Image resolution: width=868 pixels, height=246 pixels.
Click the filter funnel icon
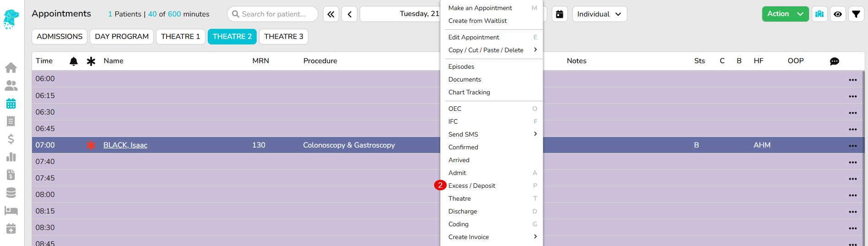click(x=856, y=14)
